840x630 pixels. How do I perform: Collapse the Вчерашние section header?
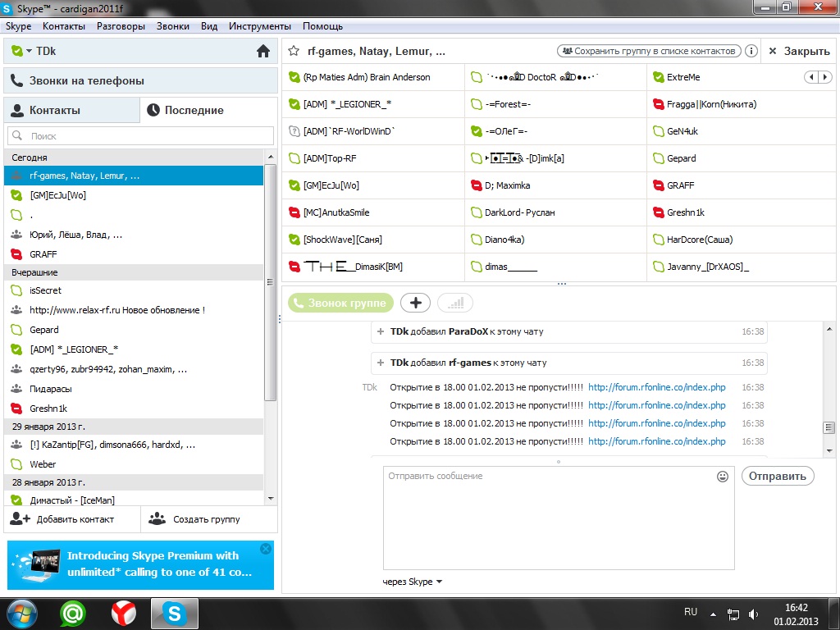pos(134,272)
